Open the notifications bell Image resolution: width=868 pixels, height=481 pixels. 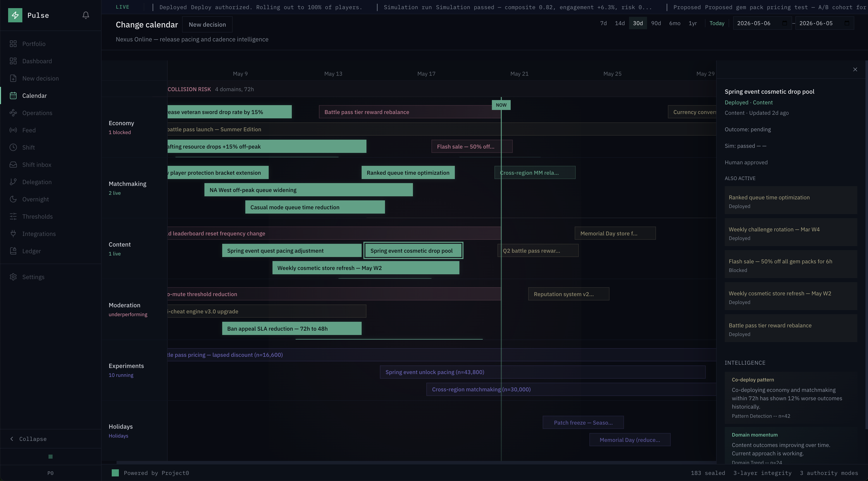[x=86, y=15]
